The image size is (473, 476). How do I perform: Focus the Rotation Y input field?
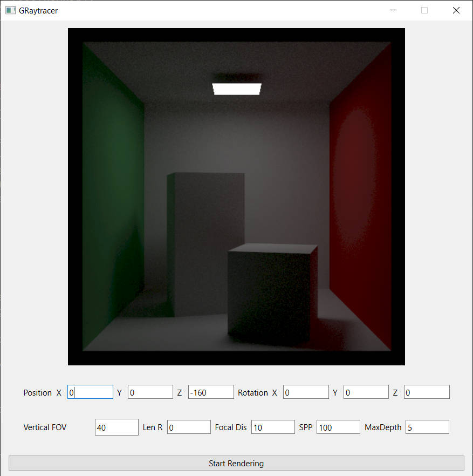(366, 392)
